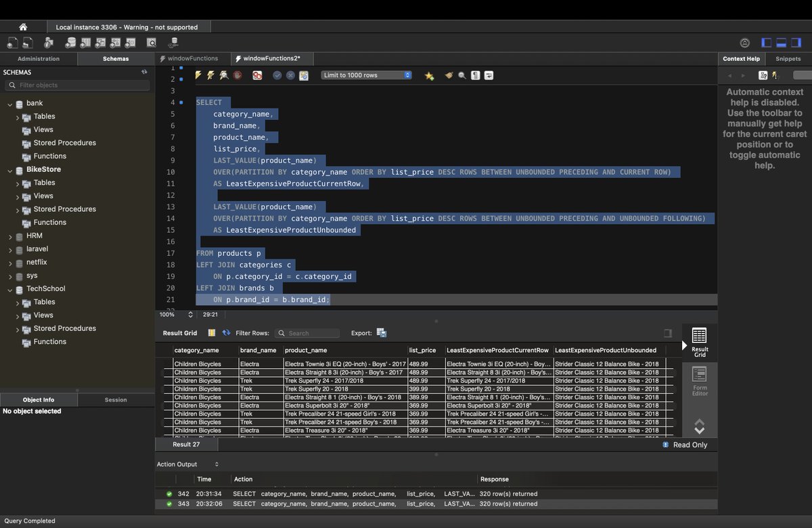Select the Snippets tab
Screen dimensions: 812x528
pos(788,59)
